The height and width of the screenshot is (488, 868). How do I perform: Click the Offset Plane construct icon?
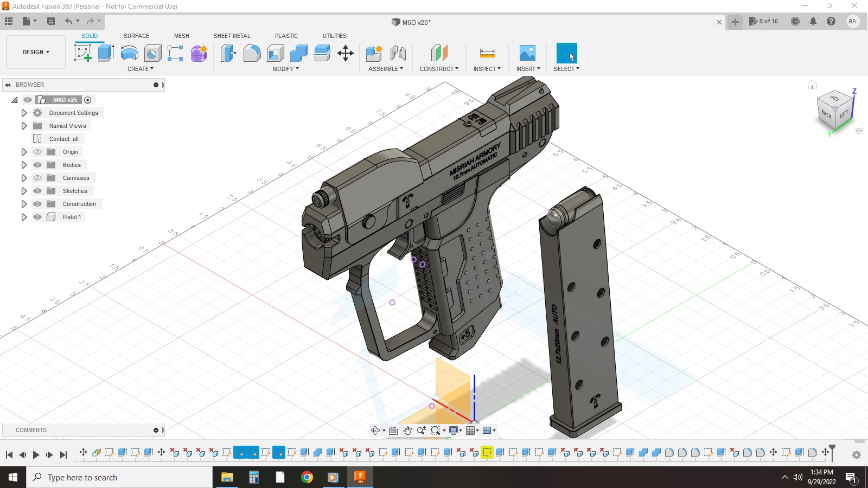coord(439,53)
